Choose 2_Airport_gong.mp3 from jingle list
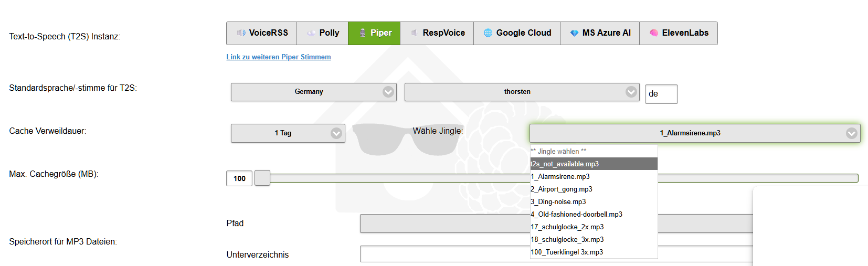This screenshot has width=868, height=266. (561, 189)
